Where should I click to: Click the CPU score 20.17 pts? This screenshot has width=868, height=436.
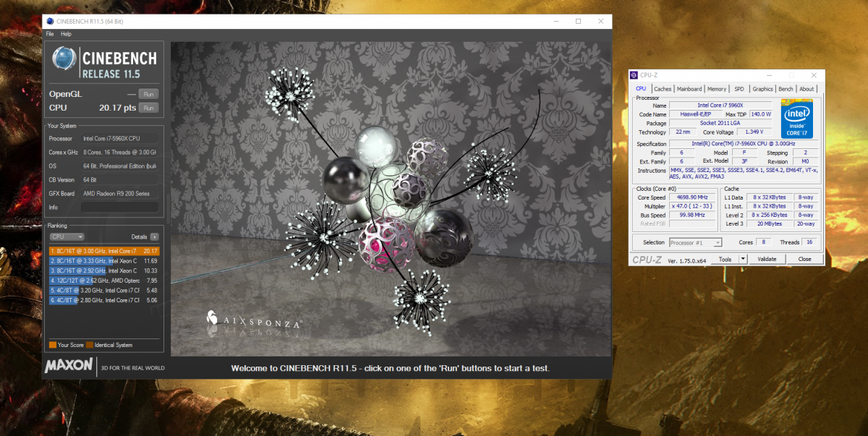[117, 108]
